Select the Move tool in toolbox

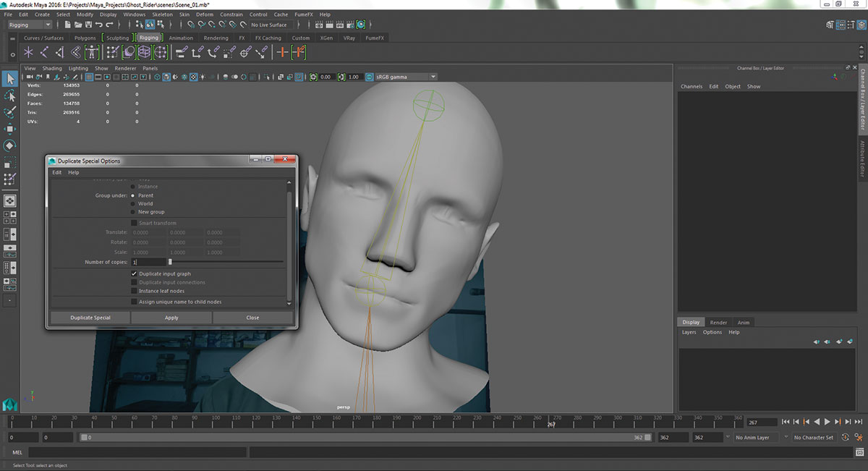point(10,129)
